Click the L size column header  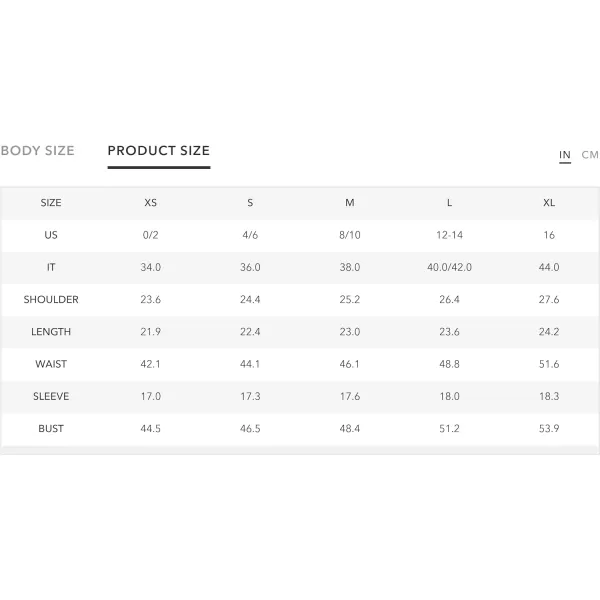450,203
